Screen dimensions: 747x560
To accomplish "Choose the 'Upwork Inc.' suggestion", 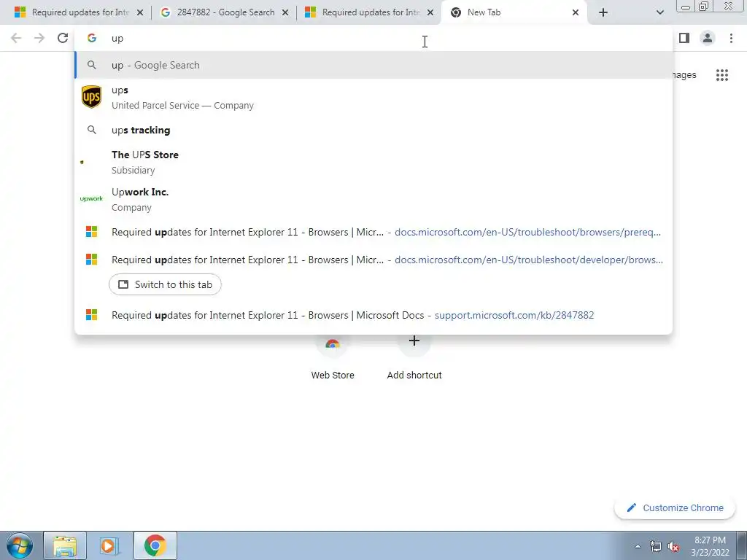I will click(x=373, y=200).
